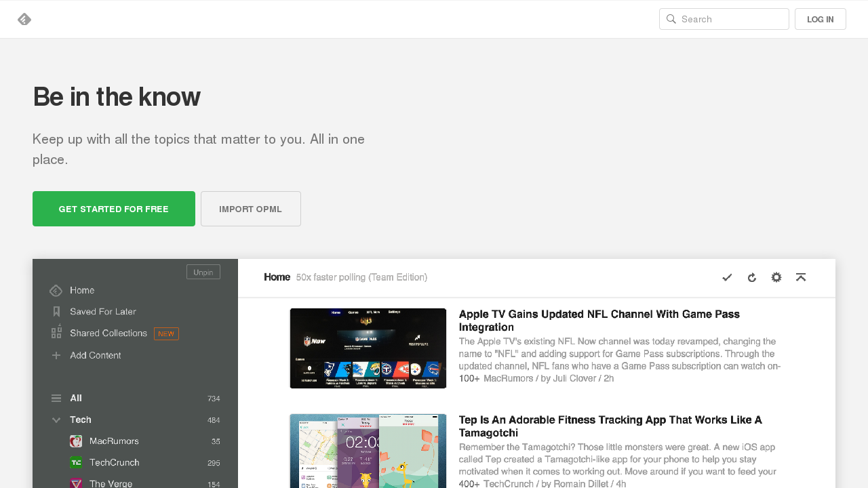Image resolution: width=868 pixels, height=488 pixels.
Task: Click the "Be in the know" heading
Action: tap(117, 97)
